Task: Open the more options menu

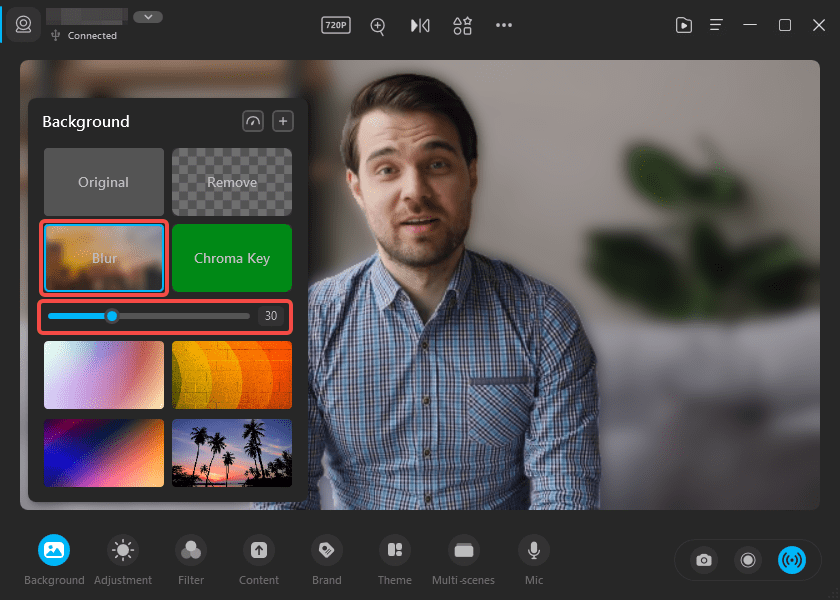Action: (503, 26)
